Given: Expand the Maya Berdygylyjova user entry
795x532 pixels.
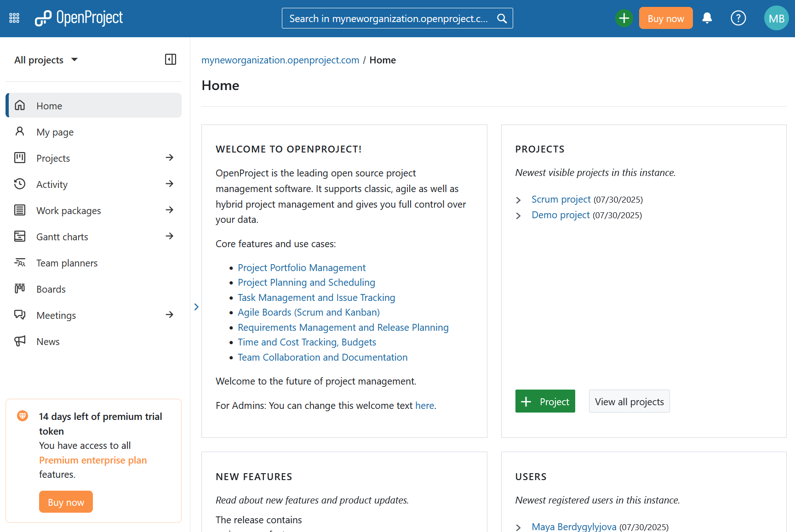Looking at the screenshot, I should (519, 527).
